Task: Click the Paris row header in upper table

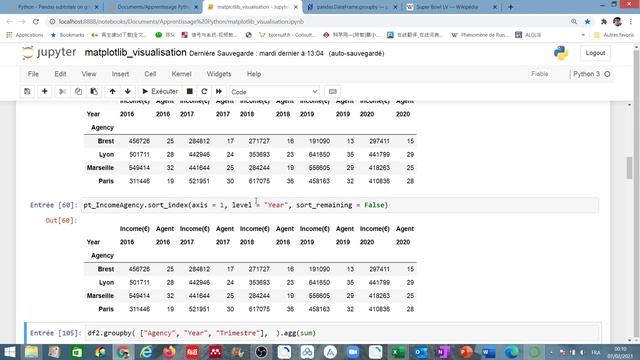Action: pos(106,181)
